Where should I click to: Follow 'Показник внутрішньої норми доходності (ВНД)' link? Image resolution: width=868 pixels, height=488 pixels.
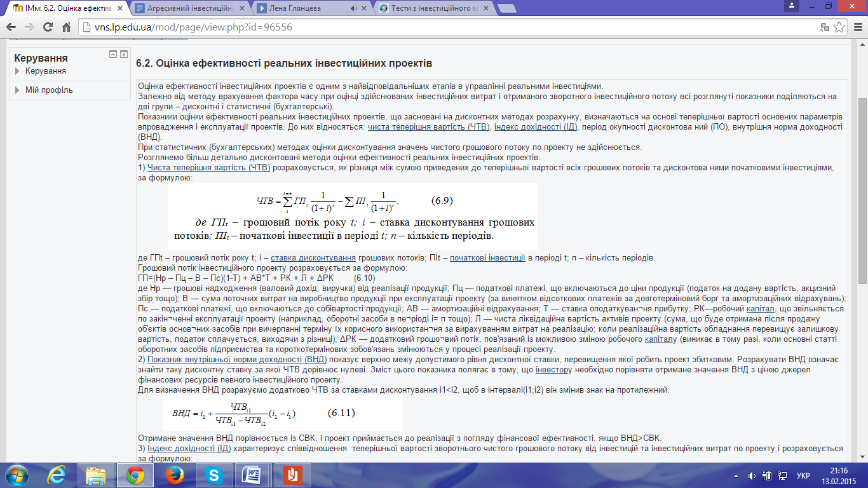238,360
